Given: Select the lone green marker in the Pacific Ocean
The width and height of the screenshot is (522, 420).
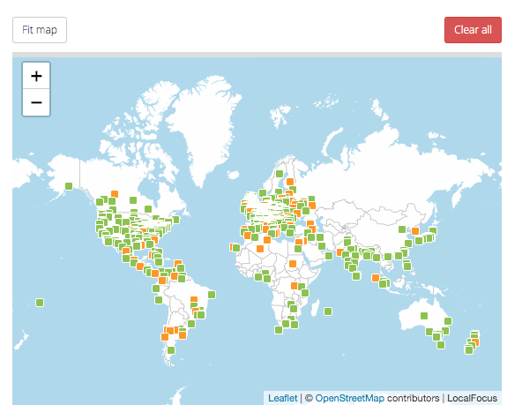Looking at the screenshot, I should (x=40, y=303).
